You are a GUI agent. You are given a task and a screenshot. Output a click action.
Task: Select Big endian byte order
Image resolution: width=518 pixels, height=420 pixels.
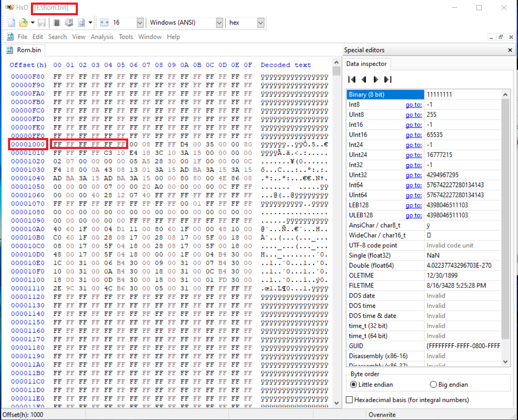pyautogui.click(x=433, y=384)
